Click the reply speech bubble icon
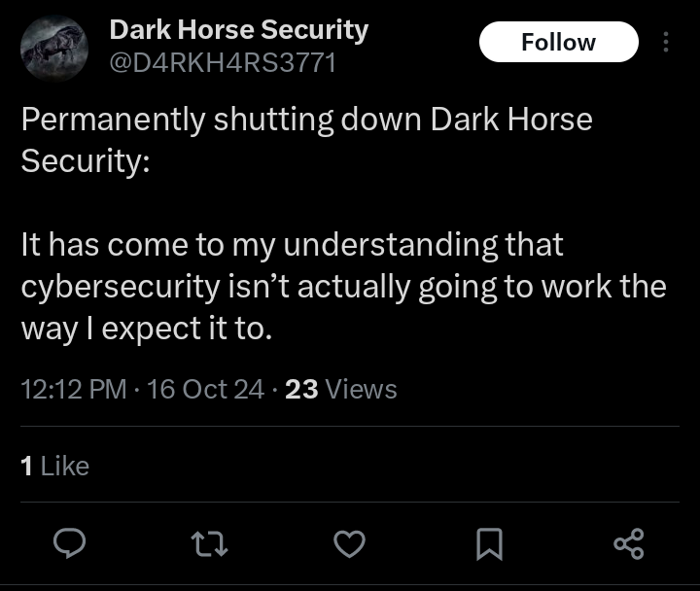This screenshot has width=700, height=591. (70, 544)
